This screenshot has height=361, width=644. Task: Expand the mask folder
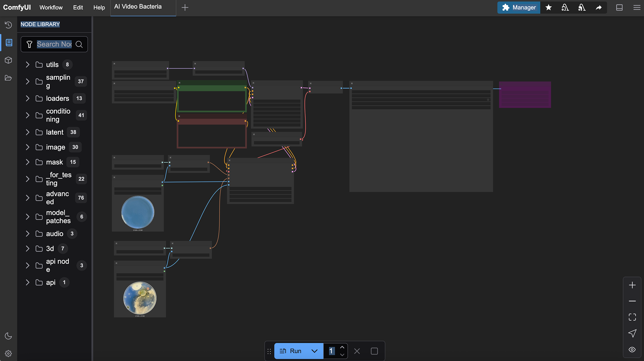click(28, 162)
